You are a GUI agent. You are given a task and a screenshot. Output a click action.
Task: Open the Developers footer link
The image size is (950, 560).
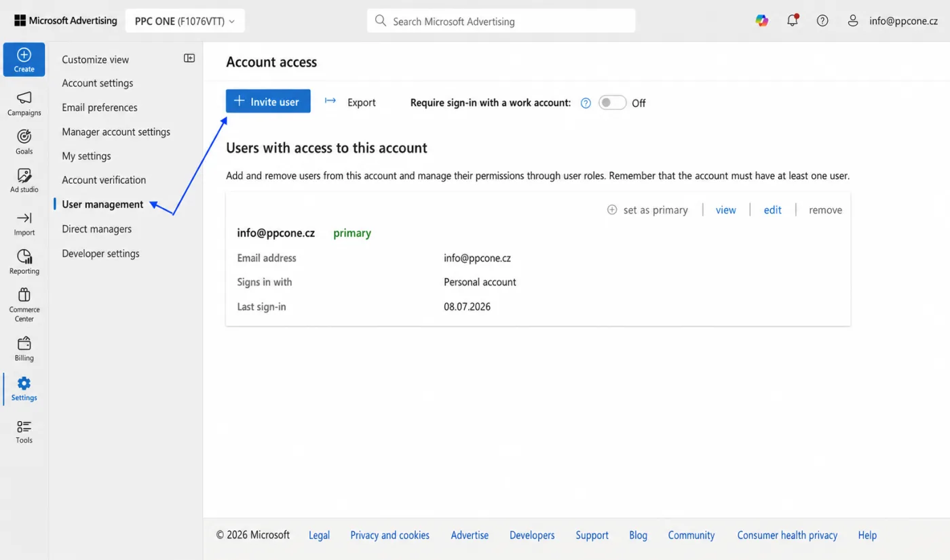click(x=532, y=535)
